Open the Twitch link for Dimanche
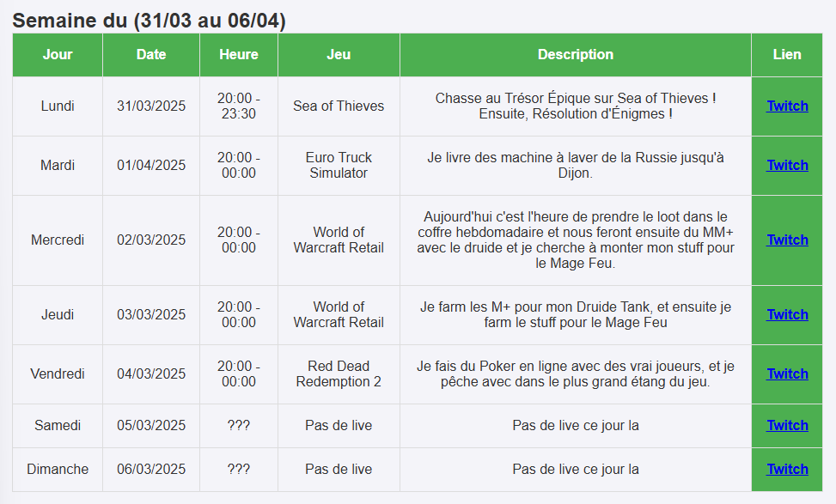Image resolution: width=836 pixels, height=504 pixels. [787, 470]
